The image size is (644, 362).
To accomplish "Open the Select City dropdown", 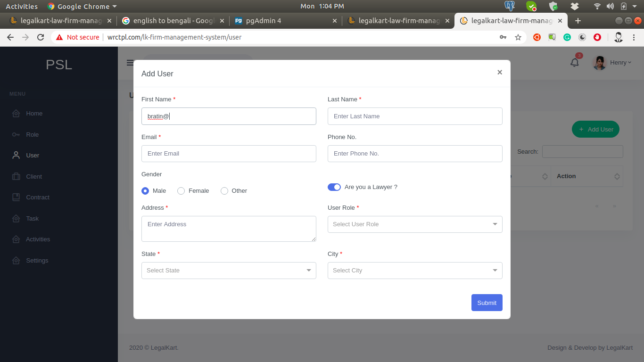I will coord(414,271).
